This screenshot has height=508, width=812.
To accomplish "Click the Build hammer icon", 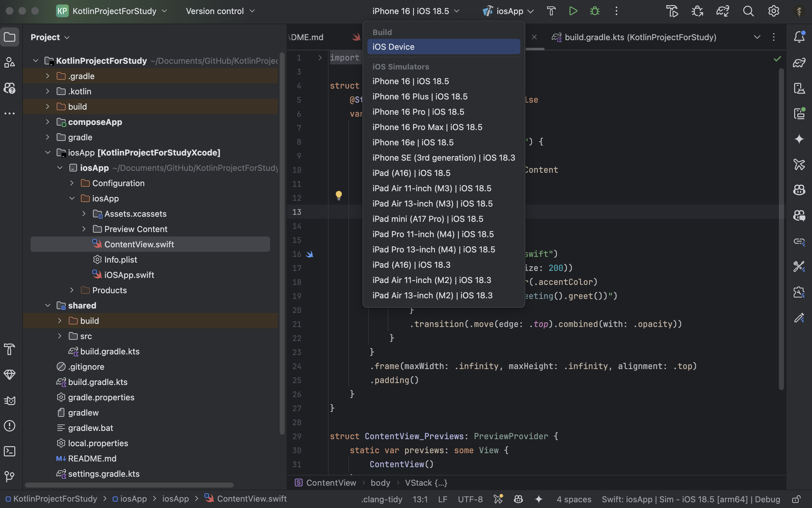I will [x=551, y=11].
